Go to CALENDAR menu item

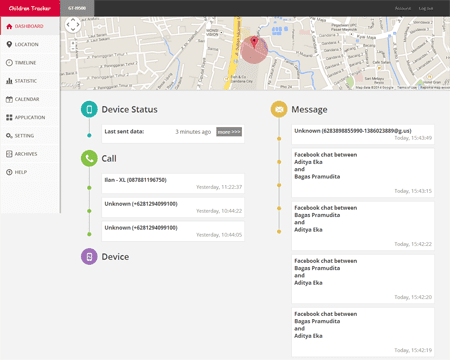tap(27, 99)
